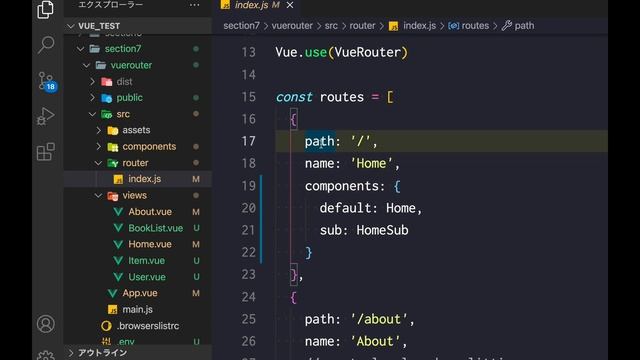640x360 pixels.
Task: Open Item.vue in the file tree
Action: [x=138, y=260]
